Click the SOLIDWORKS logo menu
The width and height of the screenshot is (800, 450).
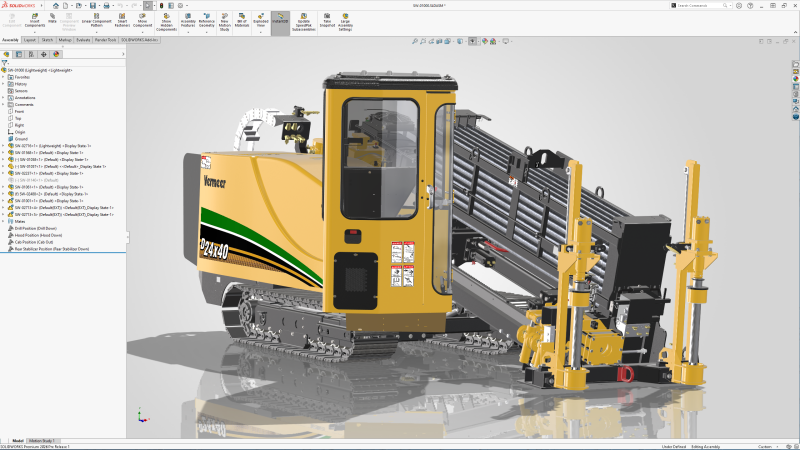[19, 6]
